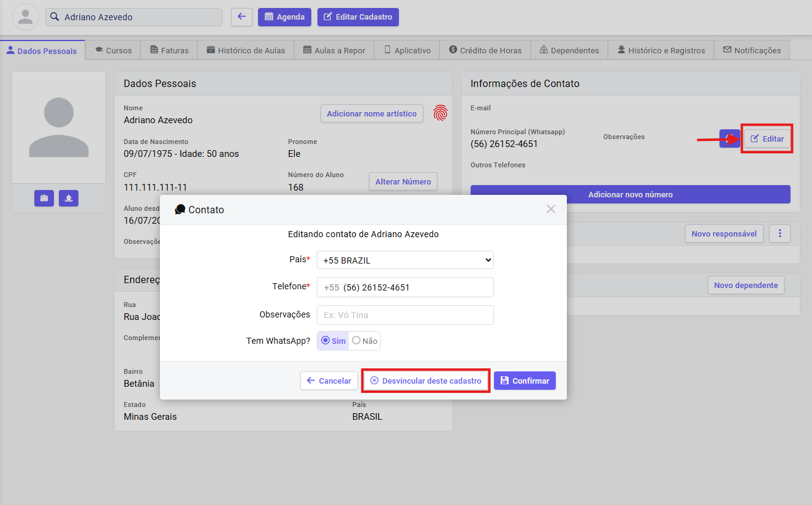
Task: Select Sim for Tem WhatsApp
Action: coord(333,341)
